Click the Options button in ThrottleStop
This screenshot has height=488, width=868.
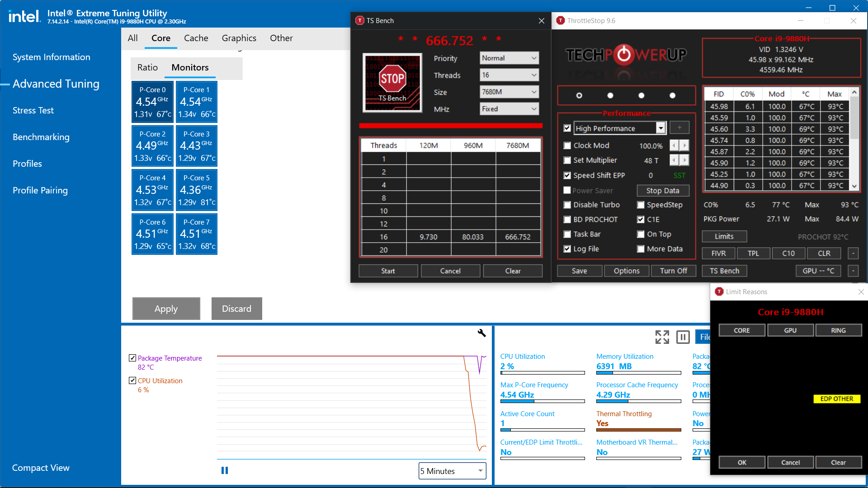627,271
